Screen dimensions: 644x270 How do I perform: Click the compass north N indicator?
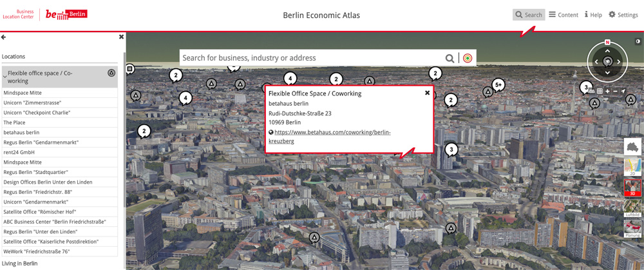[x=607, y=43]
